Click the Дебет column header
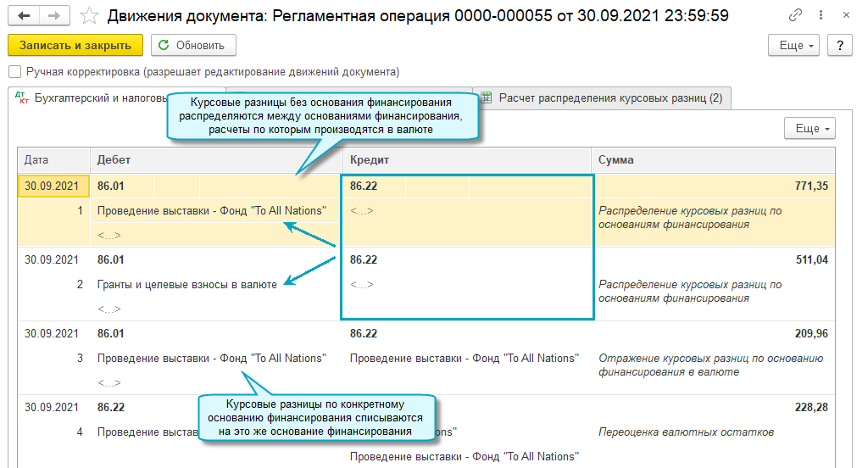 coord(216,160)
